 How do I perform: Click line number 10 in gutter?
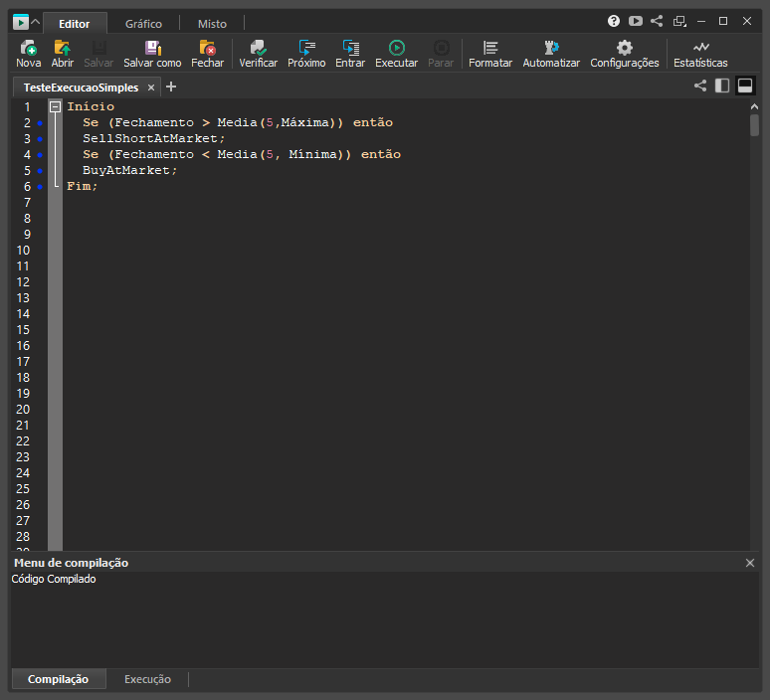click(23, 251)
